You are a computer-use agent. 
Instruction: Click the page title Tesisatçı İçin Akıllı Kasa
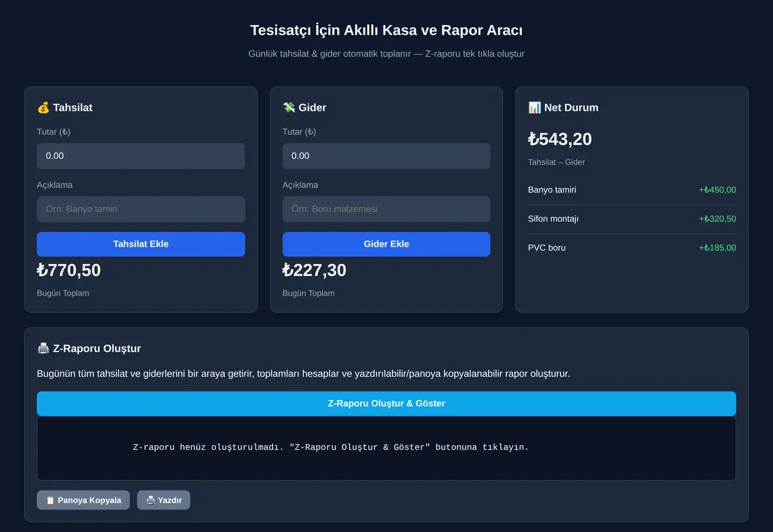(x=386, y=30)
